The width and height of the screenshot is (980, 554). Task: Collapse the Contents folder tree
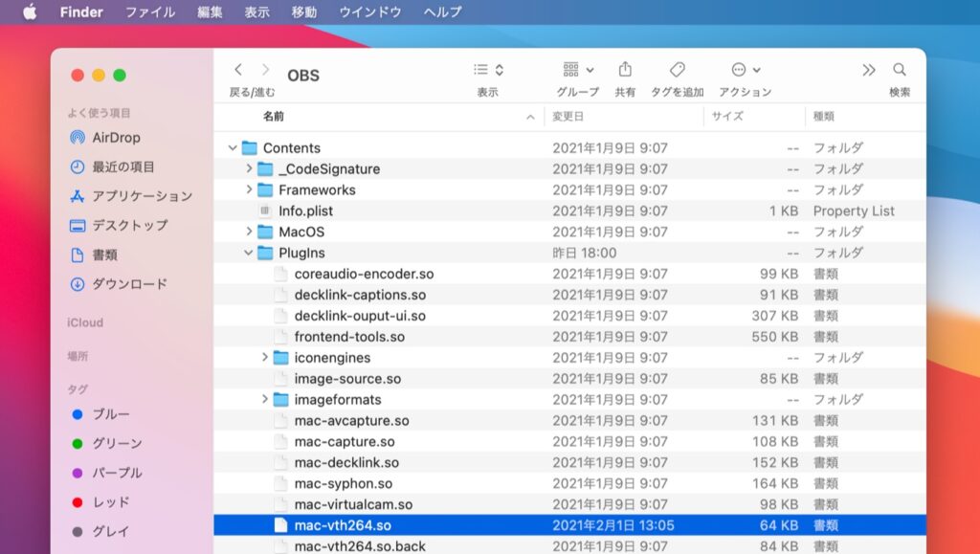tap(231, 147)
